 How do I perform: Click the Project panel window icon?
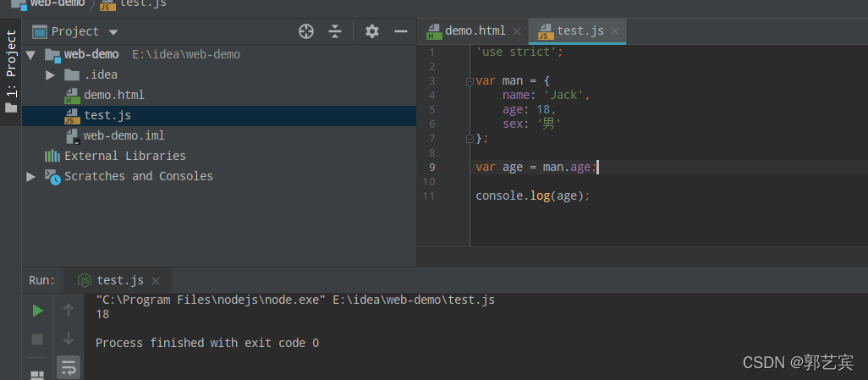coord(40,32)
